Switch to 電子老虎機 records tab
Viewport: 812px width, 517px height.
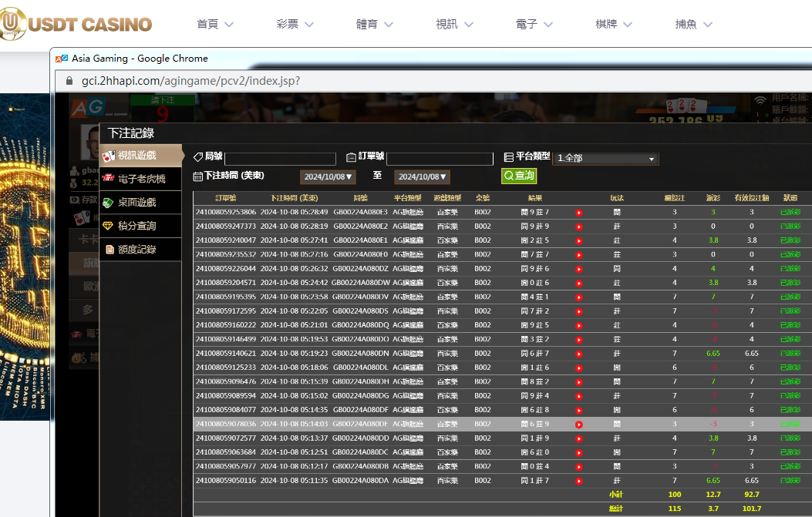[x=141, y=179]
